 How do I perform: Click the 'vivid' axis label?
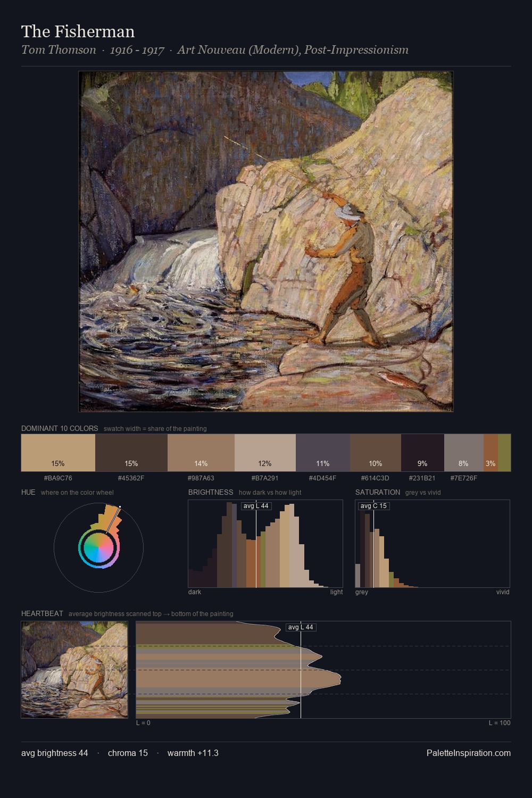click(503, 592)
